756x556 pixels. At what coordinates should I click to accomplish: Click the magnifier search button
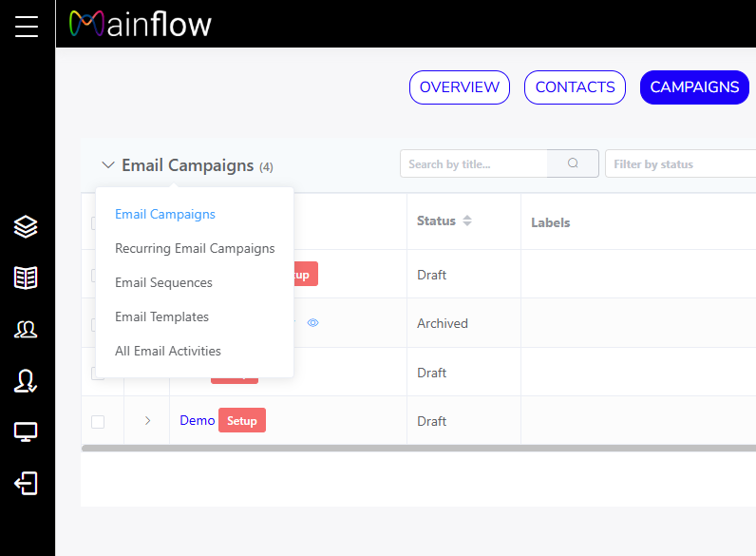[x=573, y=163]
